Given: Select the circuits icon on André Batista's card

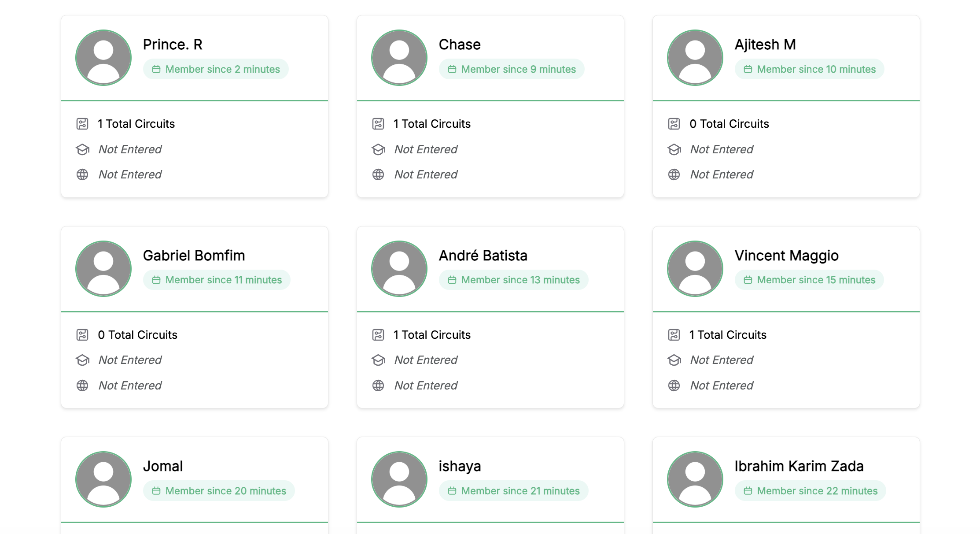Looking at the screenshot, I should pos(379,335).
